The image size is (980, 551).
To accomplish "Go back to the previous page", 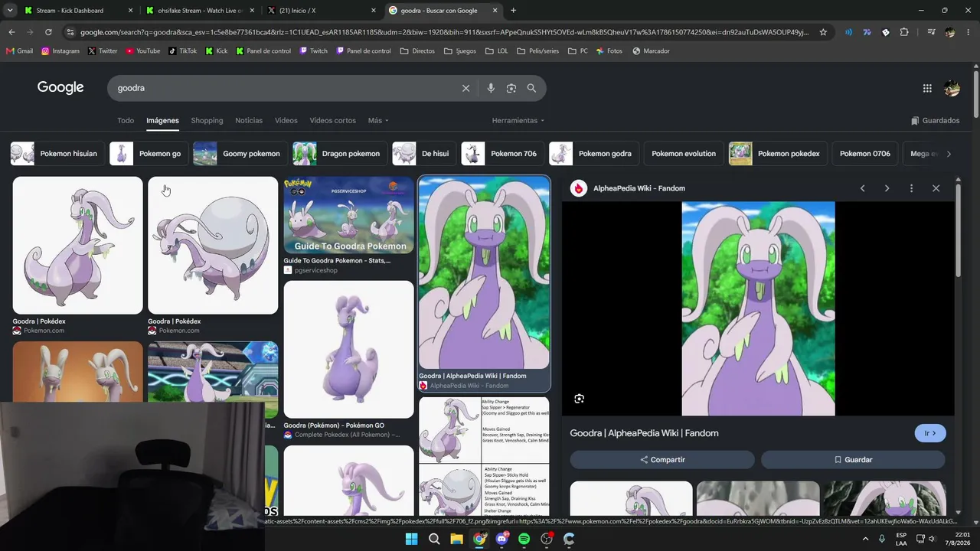I will 11,32.
